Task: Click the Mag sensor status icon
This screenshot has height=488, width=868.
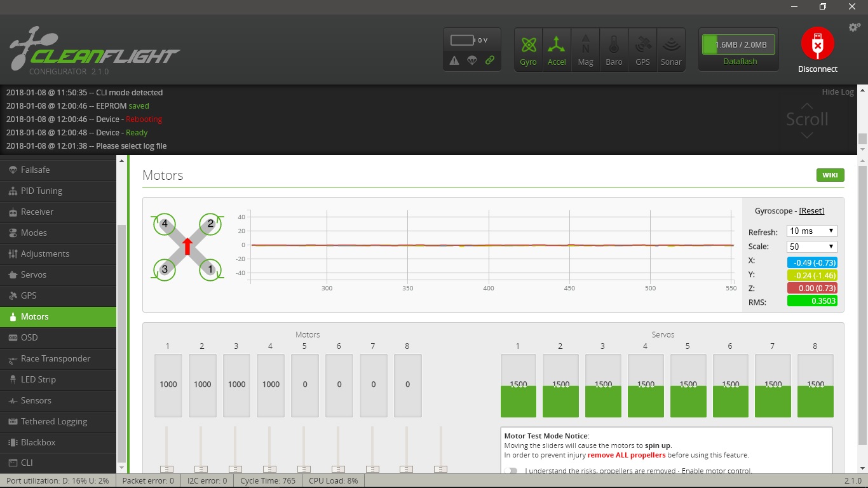Action: pyautogui.click(x=585, y=50)
